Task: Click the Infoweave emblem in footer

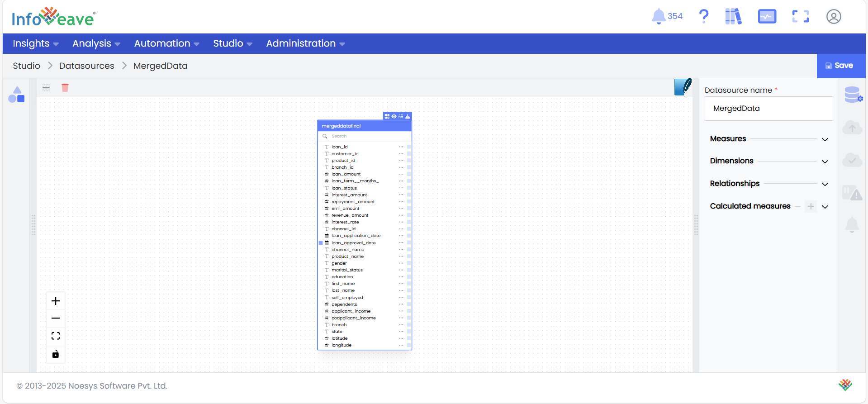Action: [x=845, y=385]
